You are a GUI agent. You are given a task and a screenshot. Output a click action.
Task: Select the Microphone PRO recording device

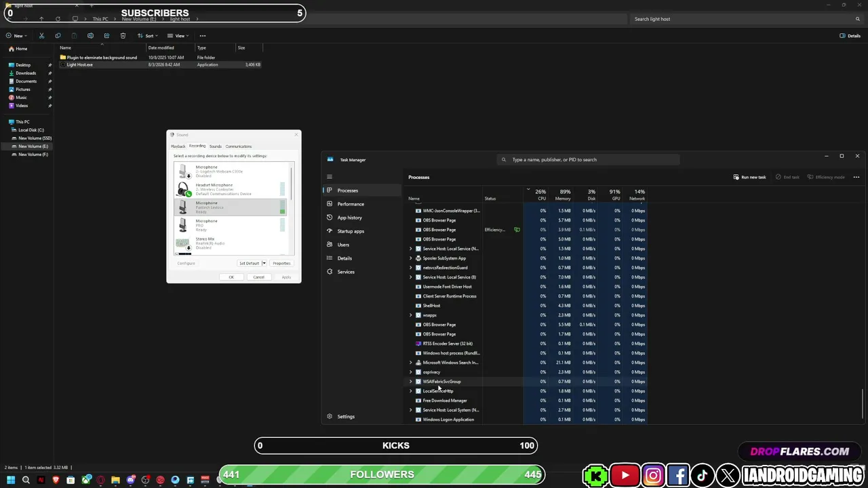tap(231, 225)
